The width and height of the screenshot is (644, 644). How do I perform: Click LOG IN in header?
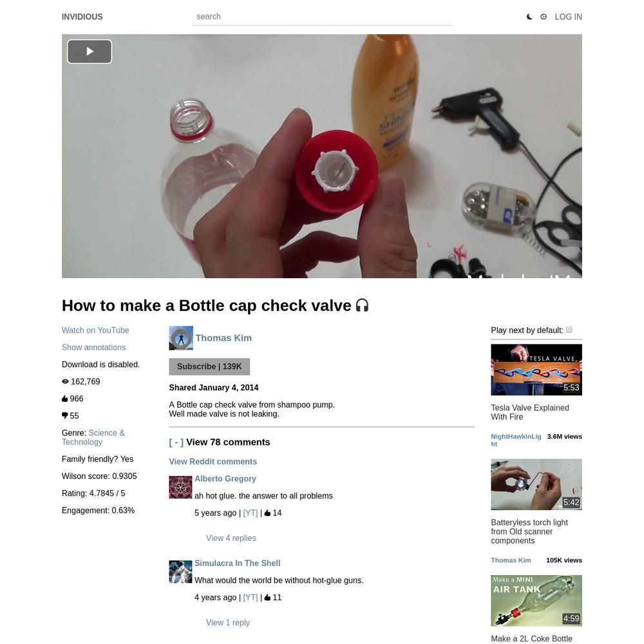point(569,17)
